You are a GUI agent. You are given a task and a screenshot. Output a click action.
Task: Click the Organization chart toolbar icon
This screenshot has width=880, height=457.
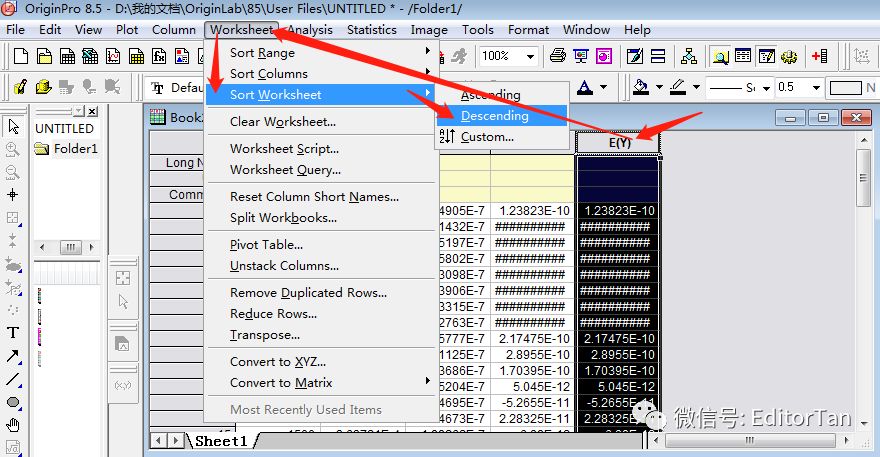coord(689,56)
